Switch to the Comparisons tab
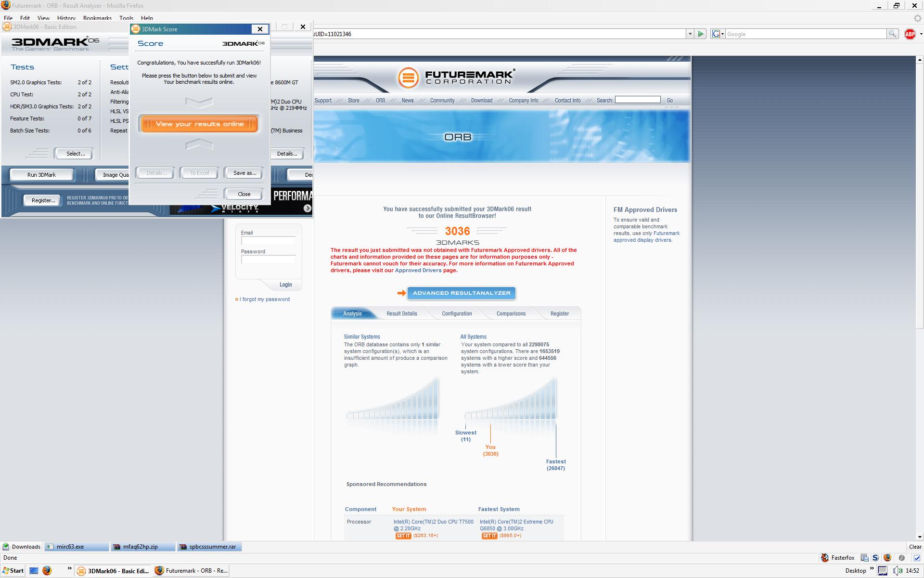Viewport: 924px width, 578px height. coord(511,313)
